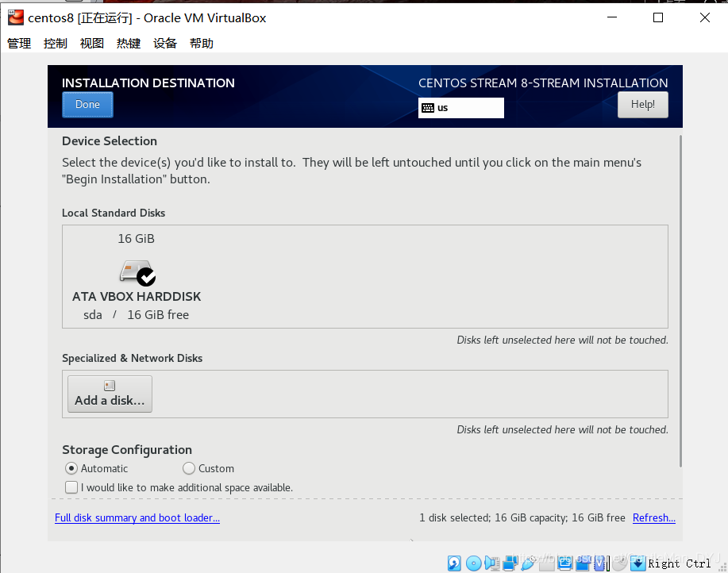Image resolution: width=728 pixels, height=573 pixels.
Task: Click the display settings status icon
Action: pyautogui.click(x=565, y=563)
